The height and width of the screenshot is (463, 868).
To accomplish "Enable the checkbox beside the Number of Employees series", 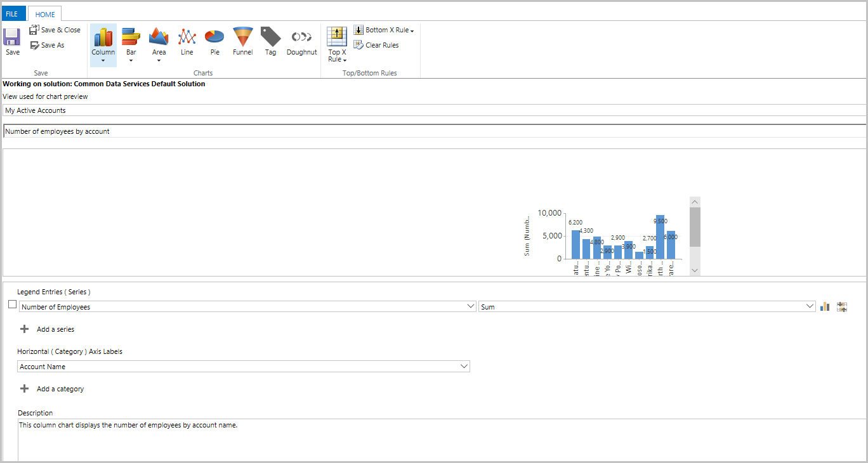I will point(12,304).
